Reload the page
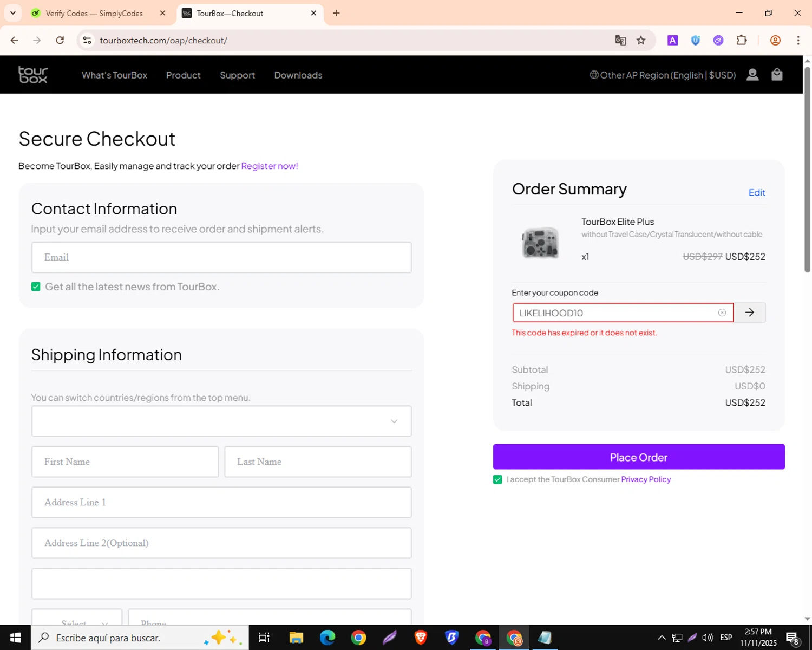Image resolution: width=812 pixels, height=650 pixels. pos(60,40)
